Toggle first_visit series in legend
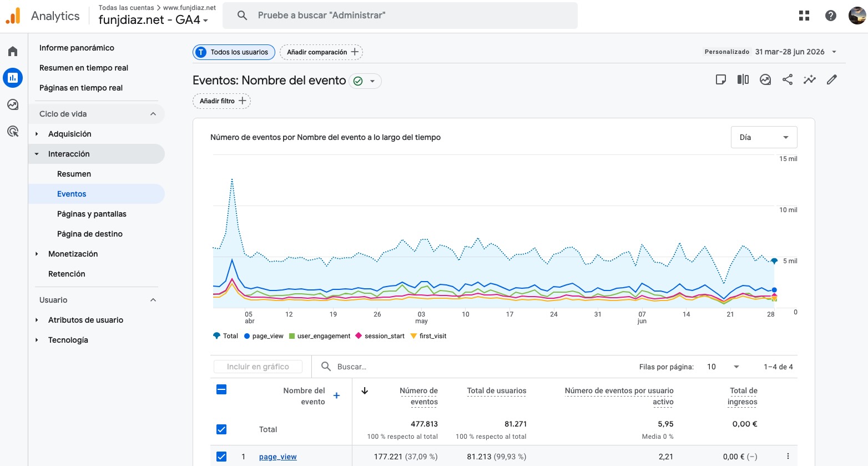Image resolution: width=868 pixels, height=466 pixels. pyautogui.click(x=428, y=336)
